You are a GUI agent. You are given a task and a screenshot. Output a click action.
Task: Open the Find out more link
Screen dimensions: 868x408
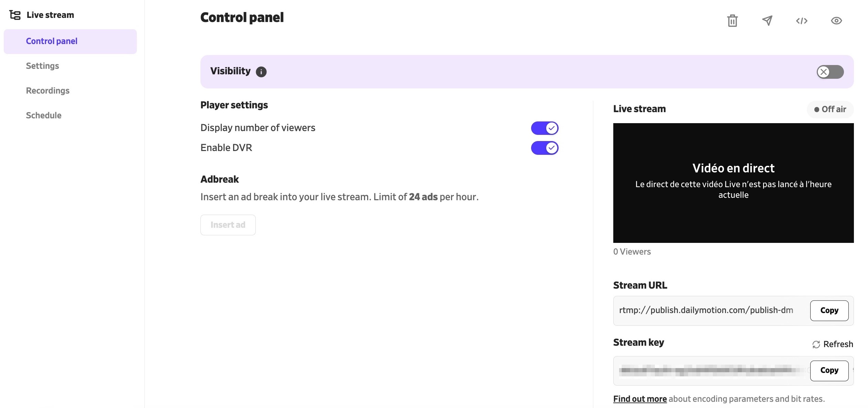point(640,399)
